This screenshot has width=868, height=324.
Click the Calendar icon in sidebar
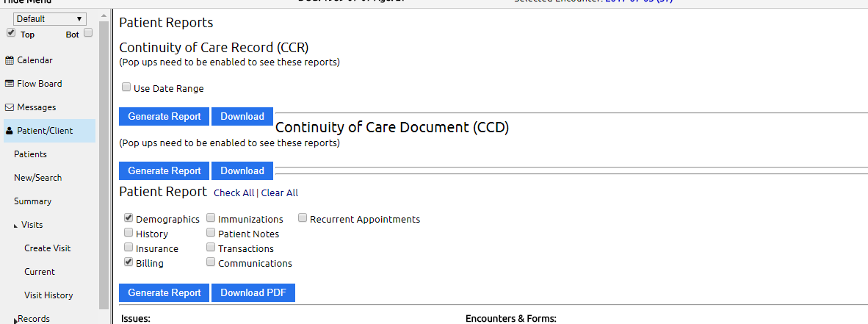coord(10,60)
